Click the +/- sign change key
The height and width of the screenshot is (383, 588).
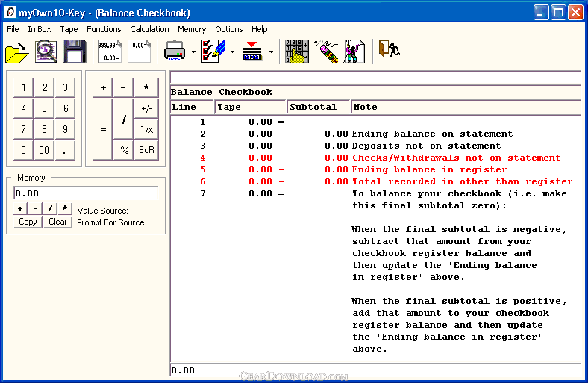click(x=146, y=108)
